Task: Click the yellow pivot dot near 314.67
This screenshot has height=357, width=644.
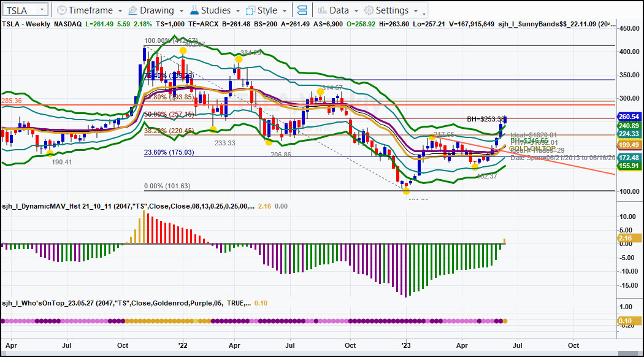Action: point(320,91)
